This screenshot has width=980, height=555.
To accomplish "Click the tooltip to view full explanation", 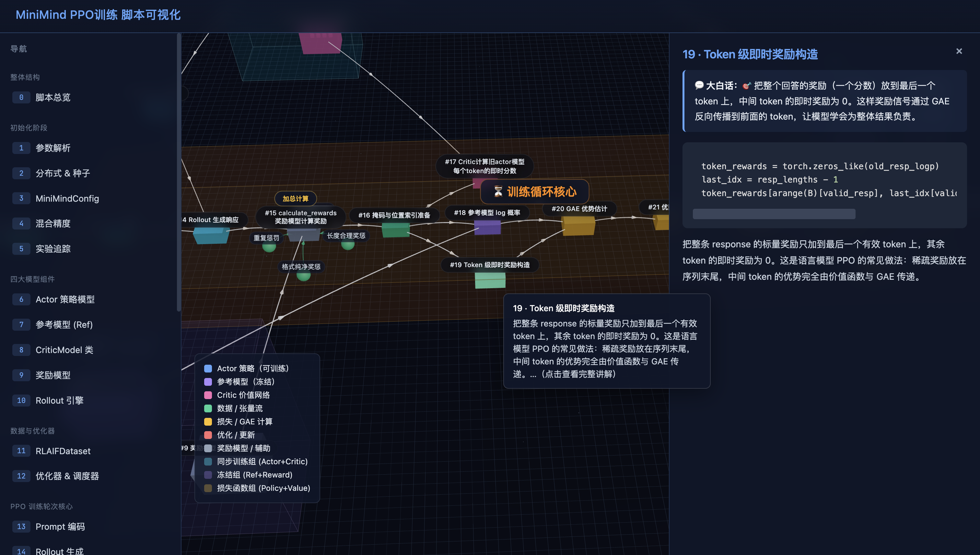I will pyautogui.click(x=607, y=341).
